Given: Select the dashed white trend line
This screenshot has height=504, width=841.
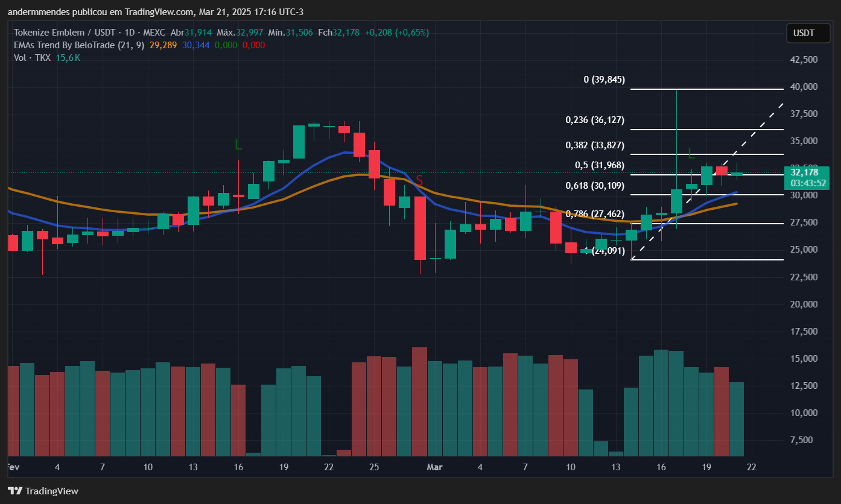Looking at the screenshot, I should [708, 181].
